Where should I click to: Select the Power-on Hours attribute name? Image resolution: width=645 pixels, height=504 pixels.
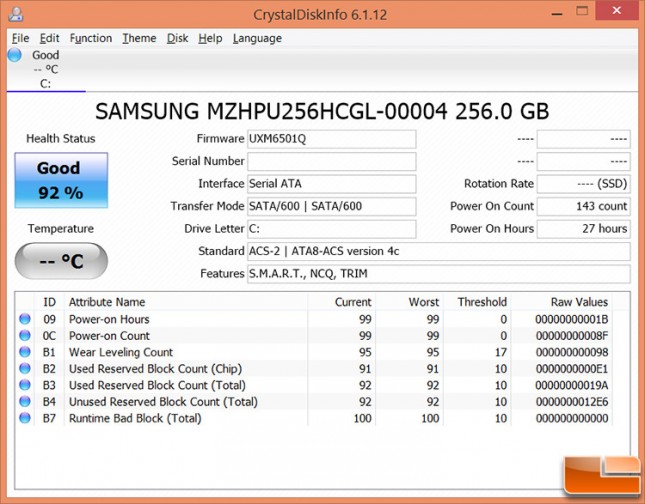pyautogui.click(x=109, y=319)
